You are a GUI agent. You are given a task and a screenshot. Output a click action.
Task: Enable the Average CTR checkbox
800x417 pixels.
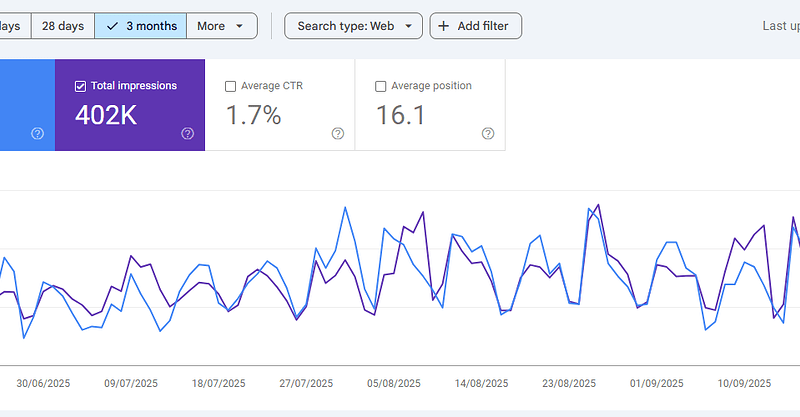[231, 86]
